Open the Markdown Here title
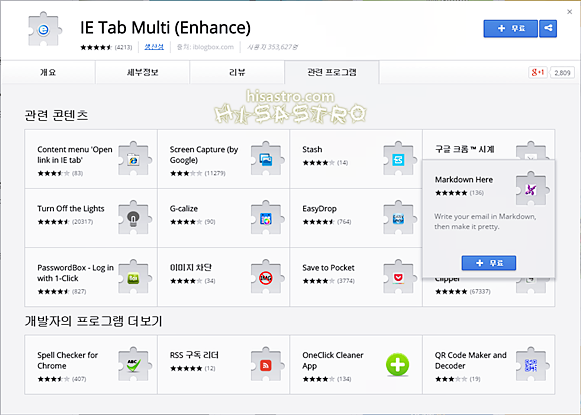Screen dimensions: 581x415 pyautogui.click(x=464, y=180)
